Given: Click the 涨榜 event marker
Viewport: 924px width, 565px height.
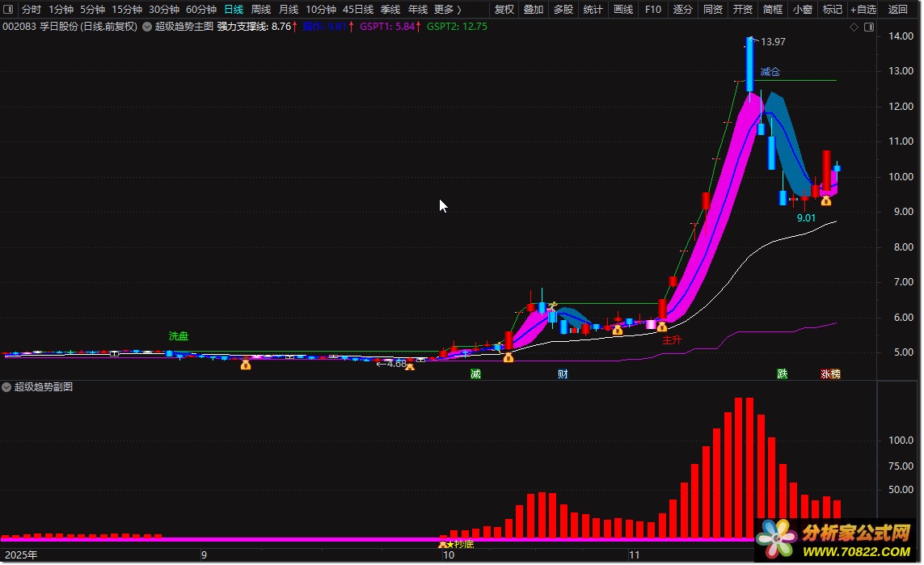Looking at the screenshot, I should [x=830, y=373].
